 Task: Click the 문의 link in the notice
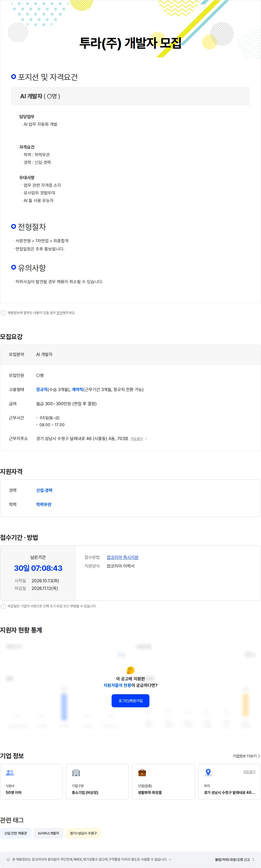pyautogui.click(x=60, y=313)
